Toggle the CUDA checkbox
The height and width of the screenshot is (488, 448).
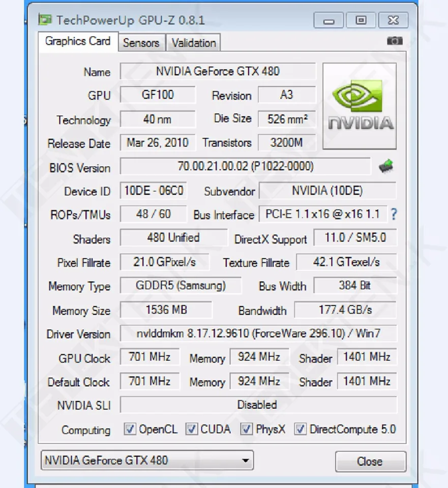191,429
